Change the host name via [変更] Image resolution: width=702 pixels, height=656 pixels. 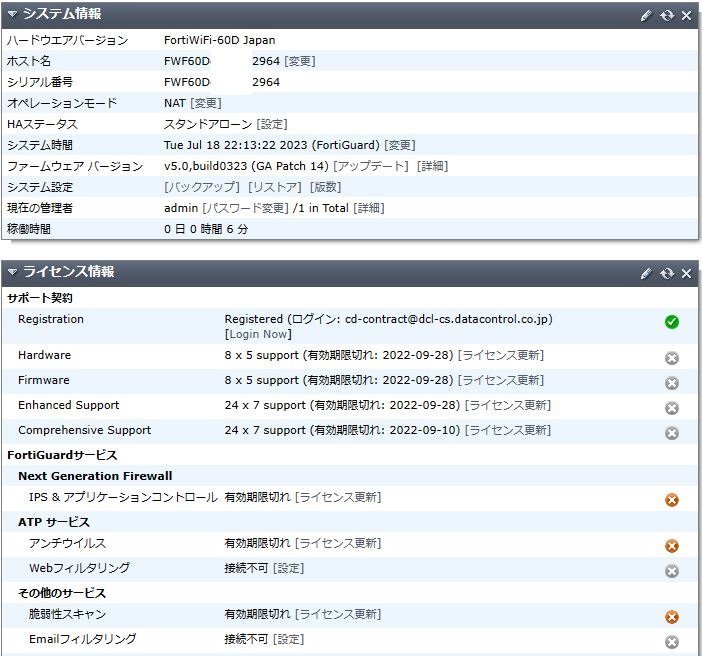click(300, 61)
